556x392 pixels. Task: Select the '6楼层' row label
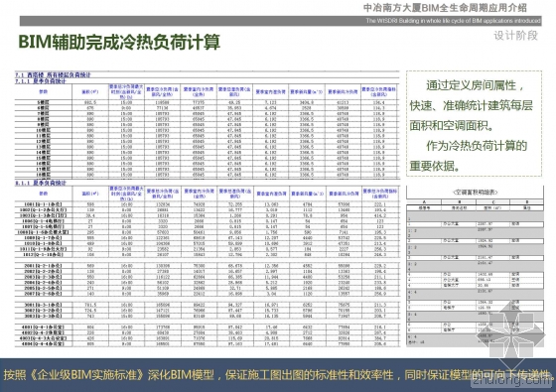[44, 108]
